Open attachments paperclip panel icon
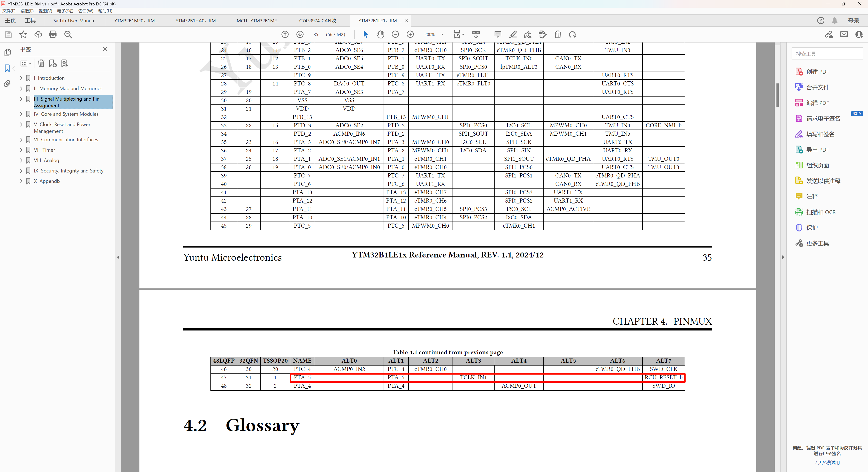Screen dimensions: 868x472 pyautogui.click(x=7, y=84)
